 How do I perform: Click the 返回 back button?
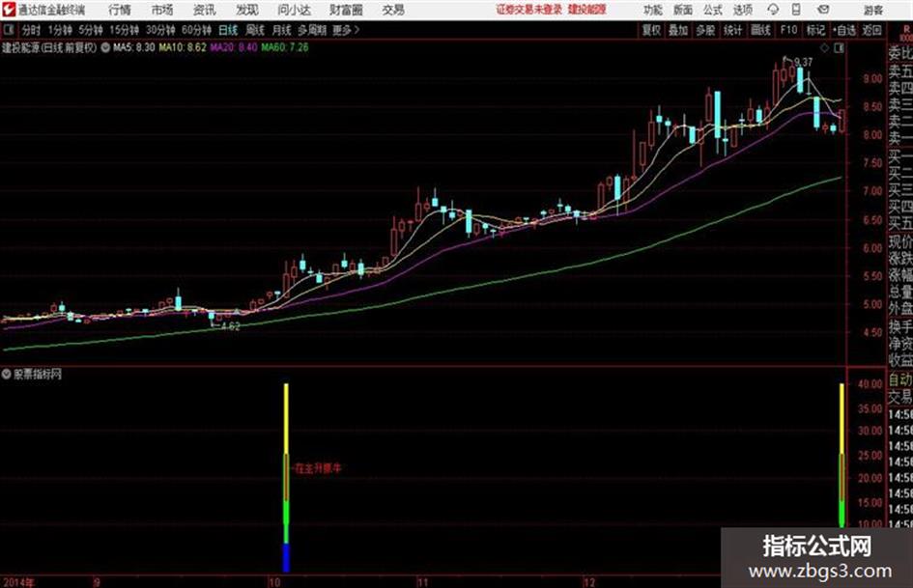pyautogui.click(x=871, y=30)
